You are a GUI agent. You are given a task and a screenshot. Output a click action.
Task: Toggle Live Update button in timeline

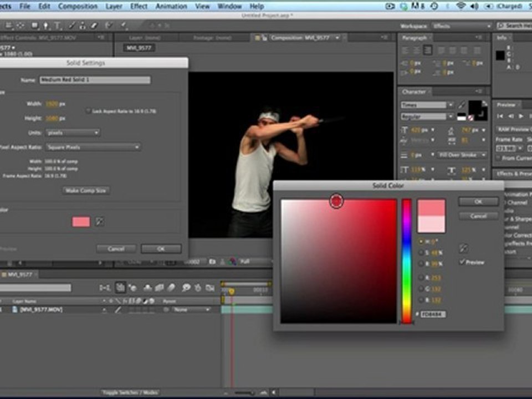[120, 288]
